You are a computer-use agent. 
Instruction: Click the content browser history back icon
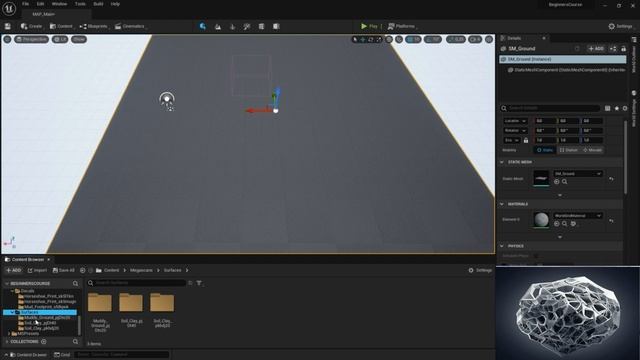click(x=83, y=270)
